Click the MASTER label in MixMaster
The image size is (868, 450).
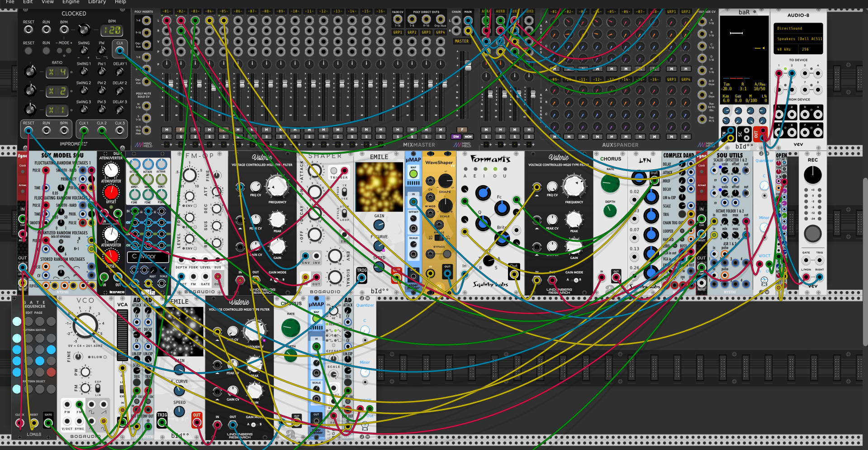pyautogui.click(x=461, y=41)
